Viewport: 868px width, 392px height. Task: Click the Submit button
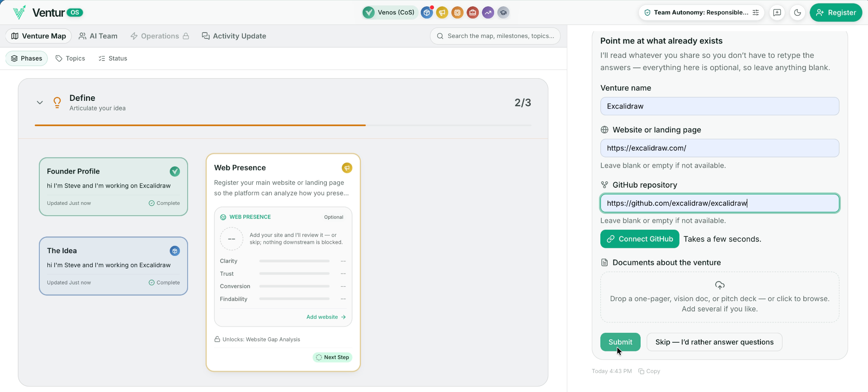[x=620, y=342]
